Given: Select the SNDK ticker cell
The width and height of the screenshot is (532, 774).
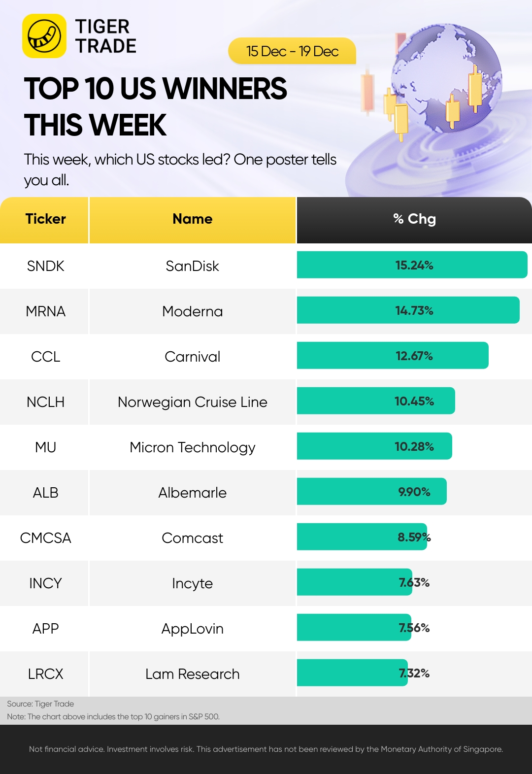Looking at the screenshot, I should 45,266.
